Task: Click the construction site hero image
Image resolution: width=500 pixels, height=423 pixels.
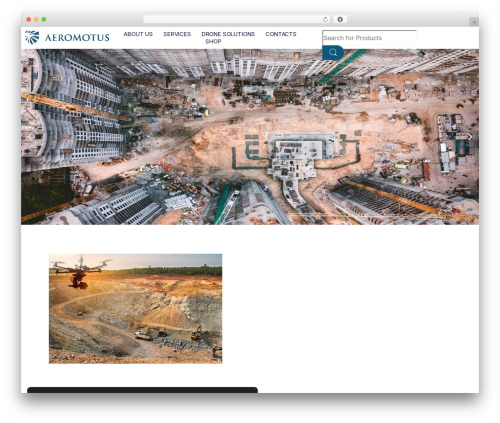Action: [x=250, y=137]
